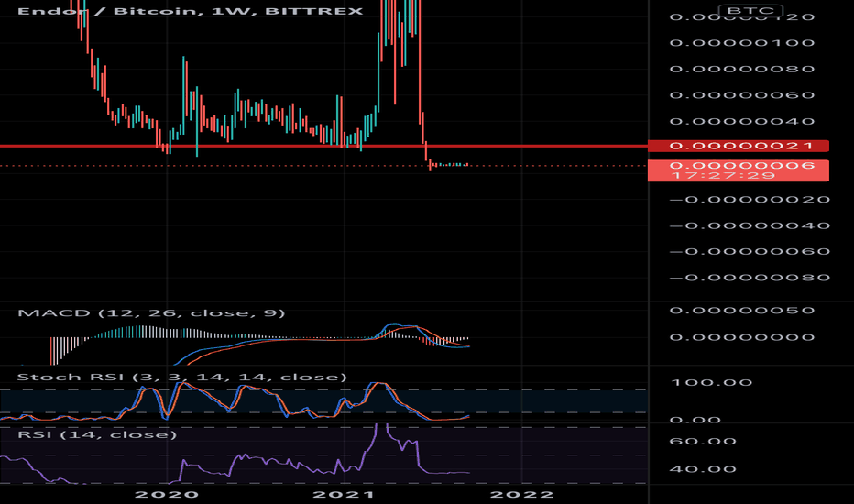The image size is (854, 504).
Task: Click the current price 0.00000006 label
Action: pos(742,165)
